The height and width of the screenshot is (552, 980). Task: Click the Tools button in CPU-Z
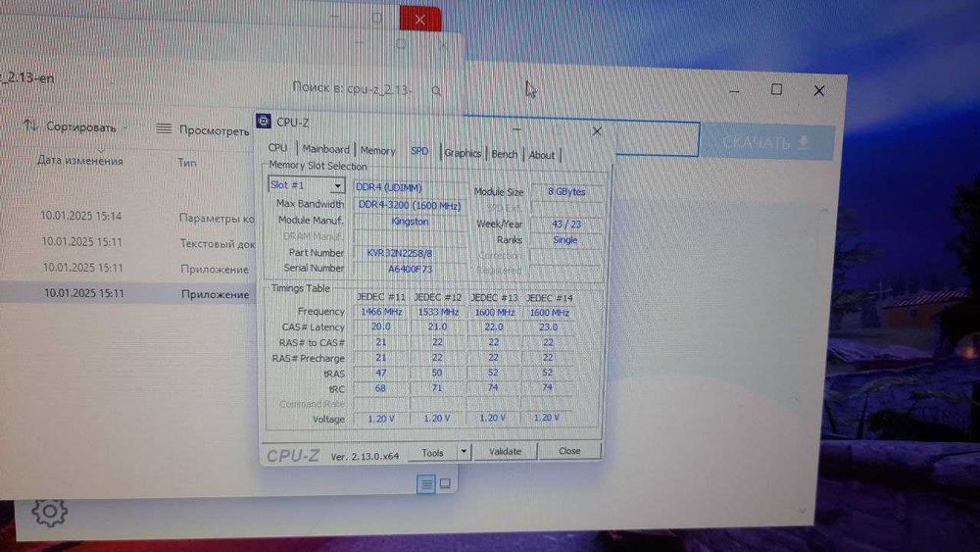(x=432, y=453)
